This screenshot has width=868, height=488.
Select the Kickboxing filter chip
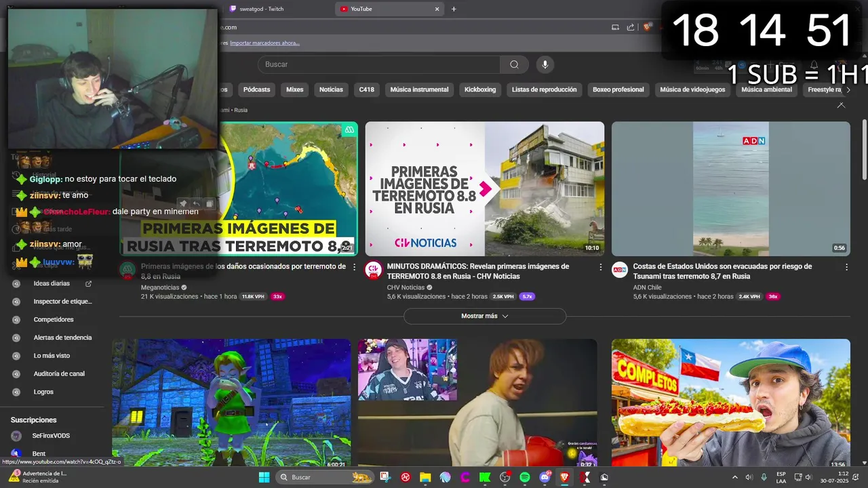[x=480, y=89]
